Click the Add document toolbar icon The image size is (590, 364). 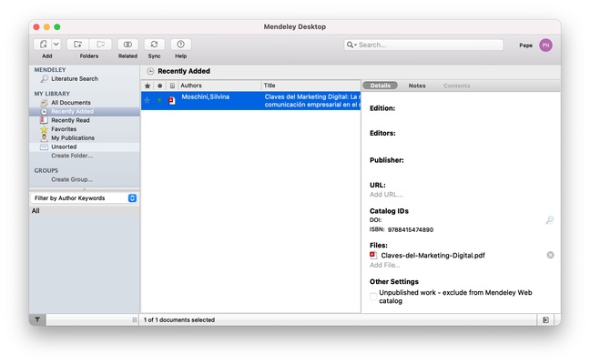(44, 45)
